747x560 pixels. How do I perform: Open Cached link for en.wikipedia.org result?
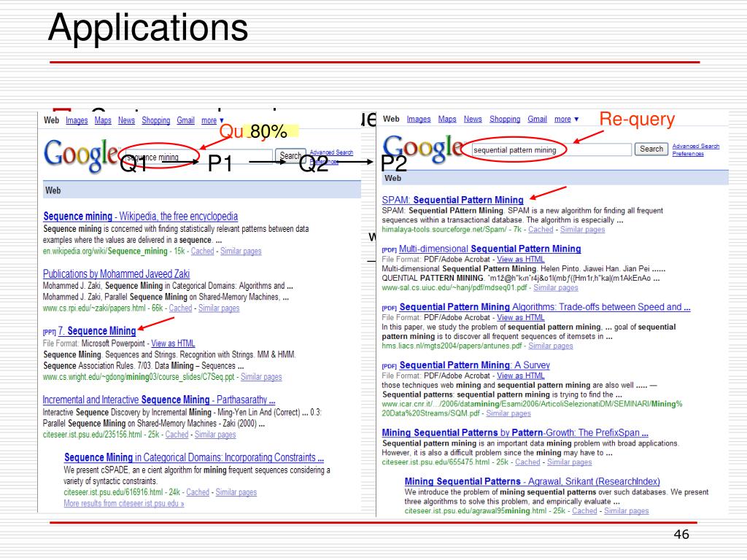203,251
